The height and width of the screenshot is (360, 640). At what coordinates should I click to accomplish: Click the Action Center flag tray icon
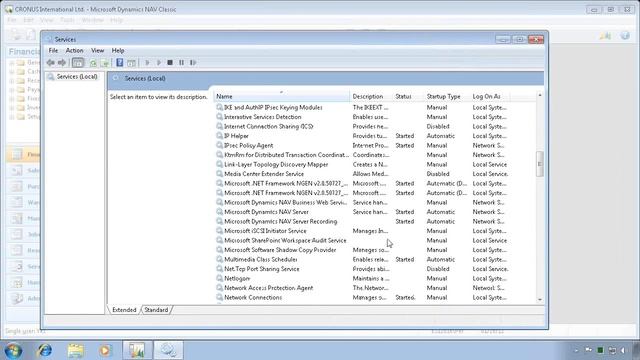(x=589, y=350)
